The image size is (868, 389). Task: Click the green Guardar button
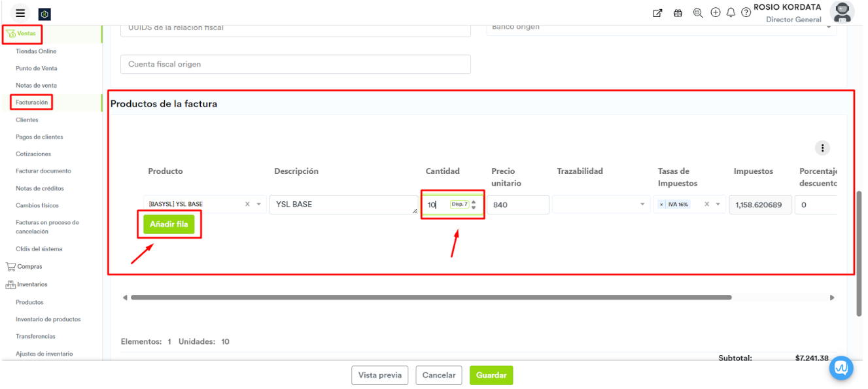coord(491,375)
